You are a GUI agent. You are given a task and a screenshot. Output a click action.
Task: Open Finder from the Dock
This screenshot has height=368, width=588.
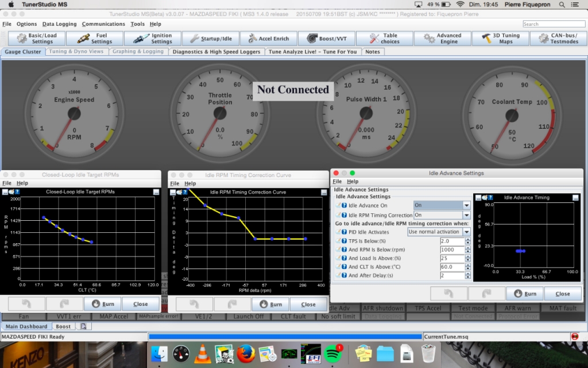click(160, 354)
